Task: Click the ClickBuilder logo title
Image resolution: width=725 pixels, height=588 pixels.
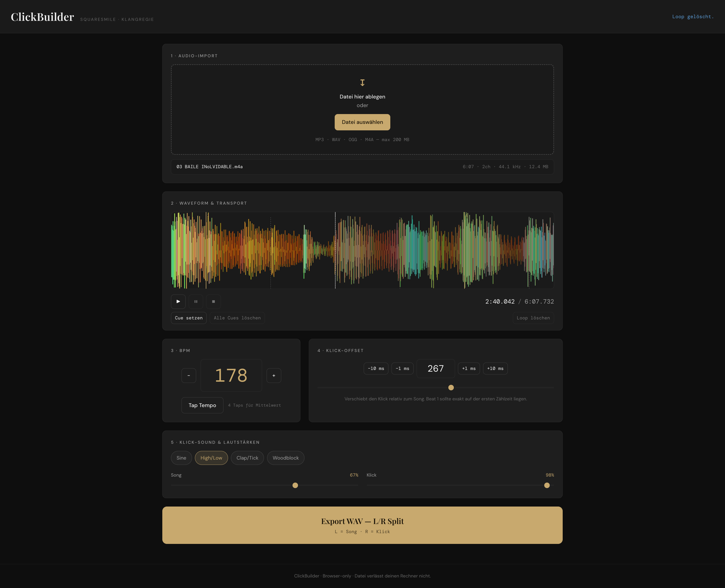Action: point(42,17)
